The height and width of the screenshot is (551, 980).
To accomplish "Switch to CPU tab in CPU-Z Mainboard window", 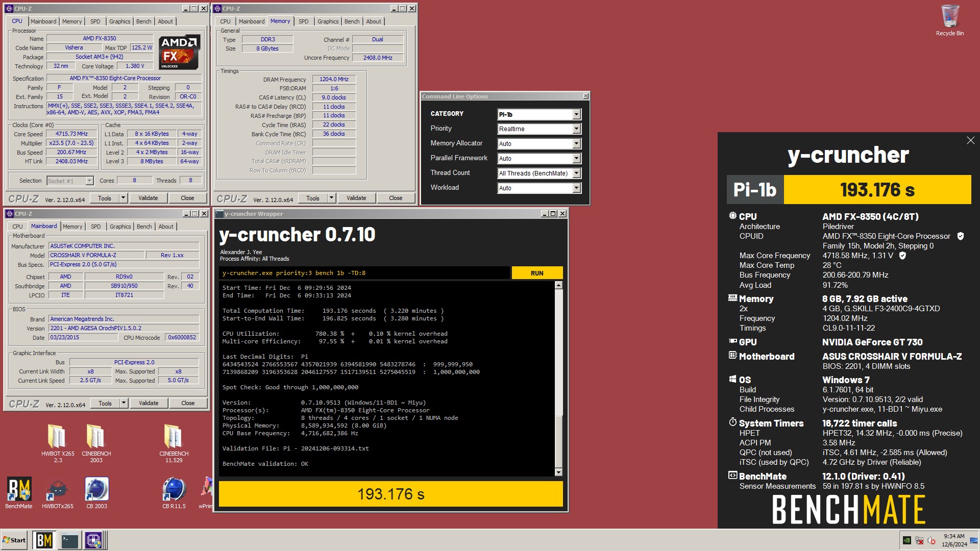I will pos(17,227).
